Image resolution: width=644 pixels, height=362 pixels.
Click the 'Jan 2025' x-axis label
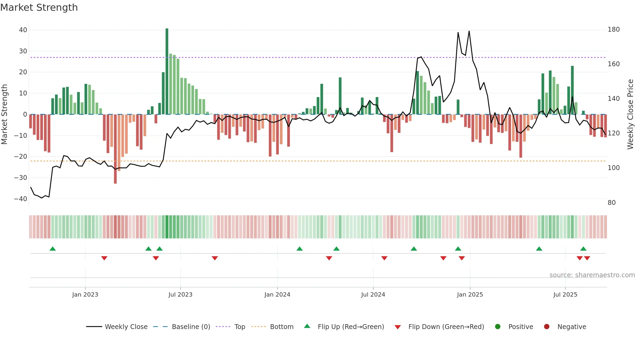(x=470, y=294)
